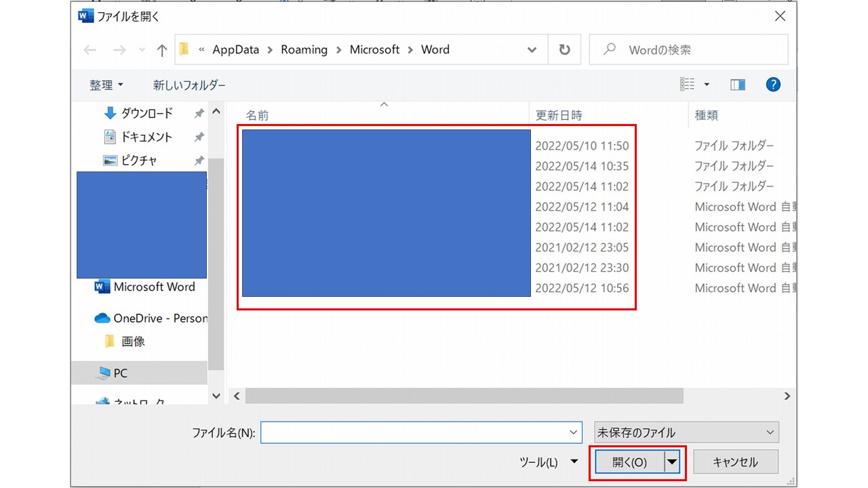Sort by 名前 column header

pyautogui.click(x=257, y=115)
